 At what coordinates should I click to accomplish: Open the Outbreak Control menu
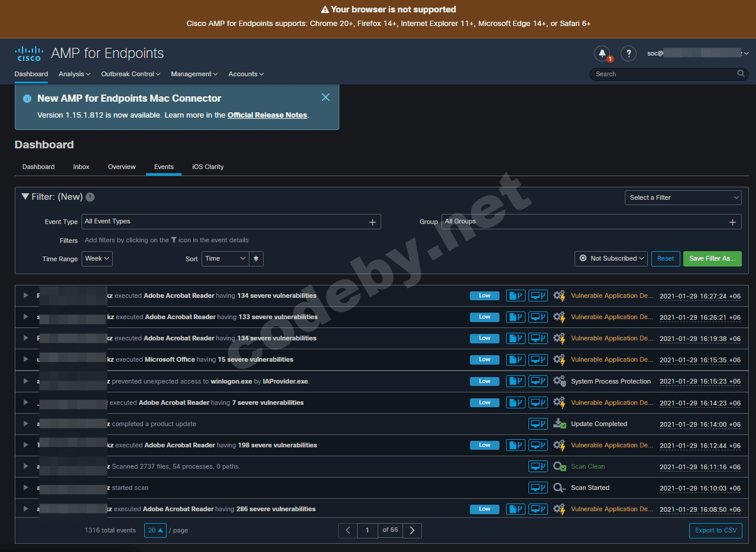(x=131, y=74)
